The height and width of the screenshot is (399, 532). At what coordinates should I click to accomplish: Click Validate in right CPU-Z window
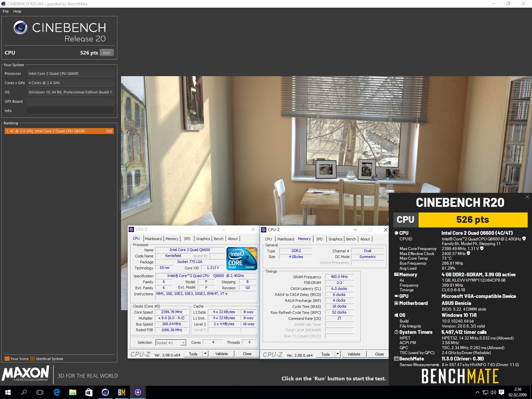[354, 354]
